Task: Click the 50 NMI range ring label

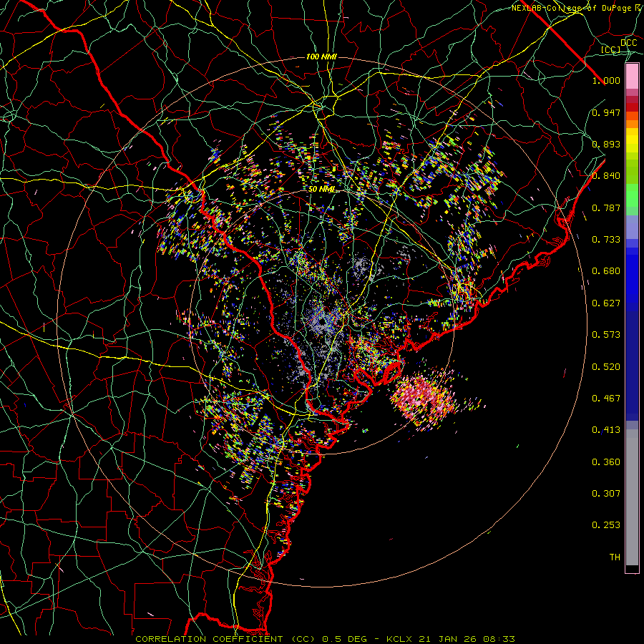Action: 322,189
